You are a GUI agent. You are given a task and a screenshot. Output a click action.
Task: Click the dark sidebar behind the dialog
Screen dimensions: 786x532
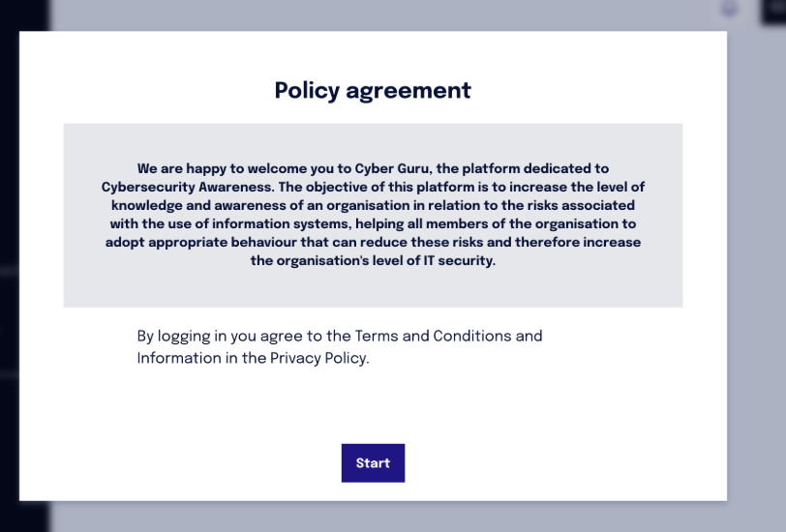9,266
